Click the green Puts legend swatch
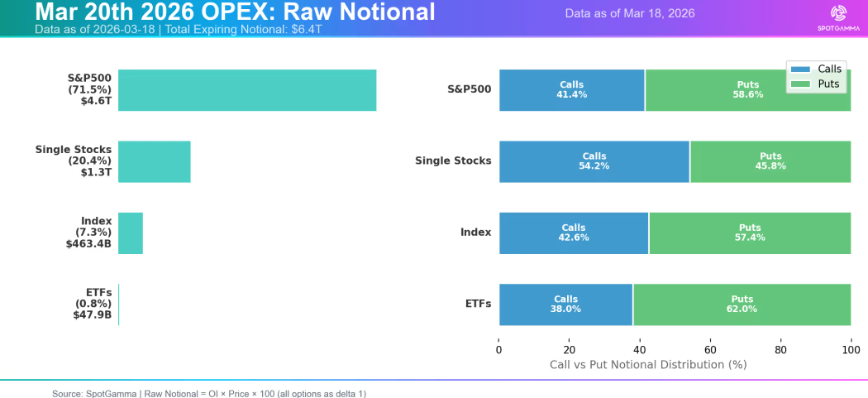The image size is (868, 398). tap(800, 84)
